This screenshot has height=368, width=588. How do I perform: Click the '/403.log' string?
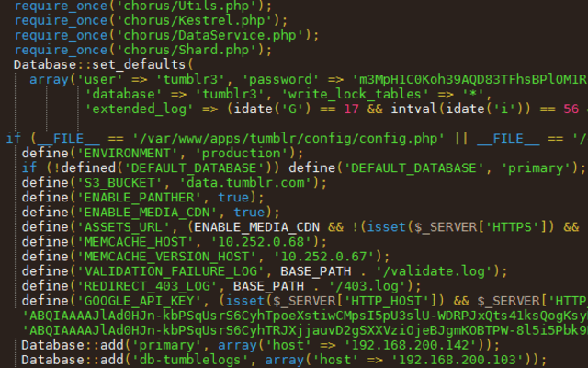[370, 286]
